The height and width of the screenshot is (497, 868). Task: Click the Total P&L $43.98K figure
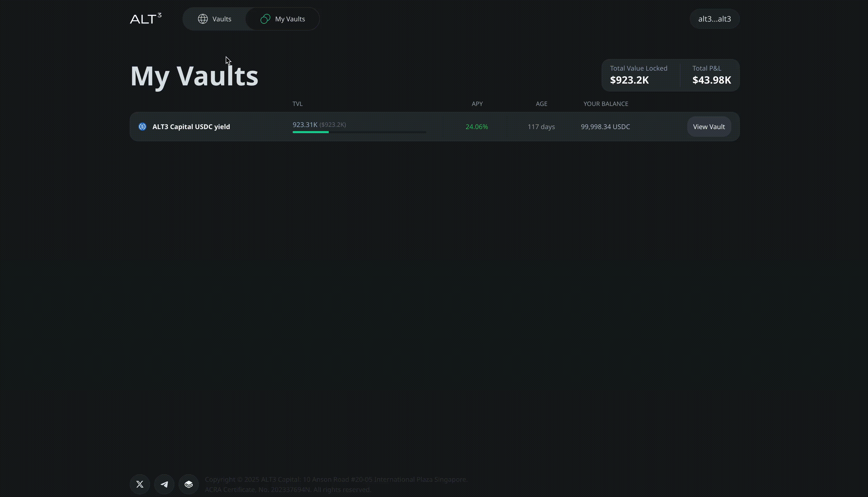coord(711,80)
